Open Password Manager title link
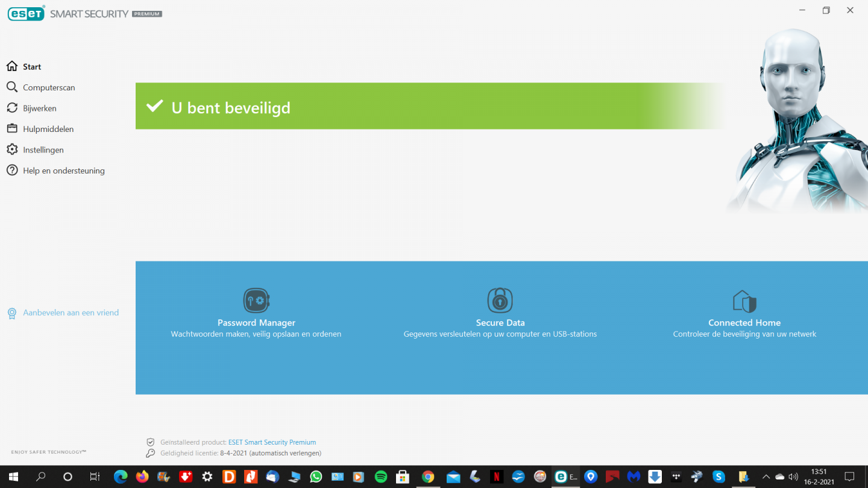Viewport: 868px width, 488px height. pos(256,323)
